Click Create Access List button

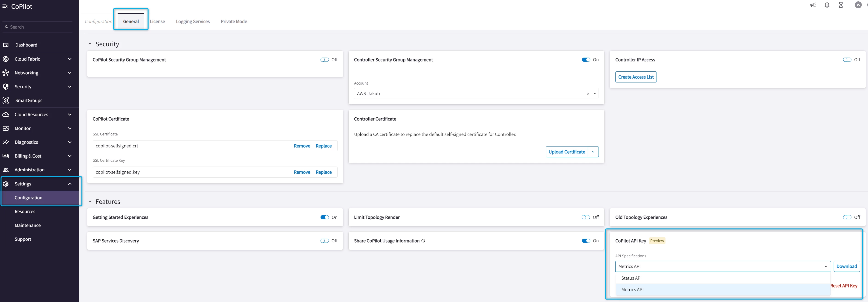(x=636, y=77)
